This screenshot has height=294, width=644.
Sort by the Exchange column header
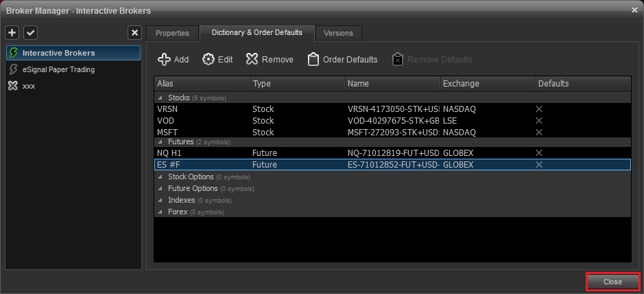pyautogui.click(x=488, y=84)
